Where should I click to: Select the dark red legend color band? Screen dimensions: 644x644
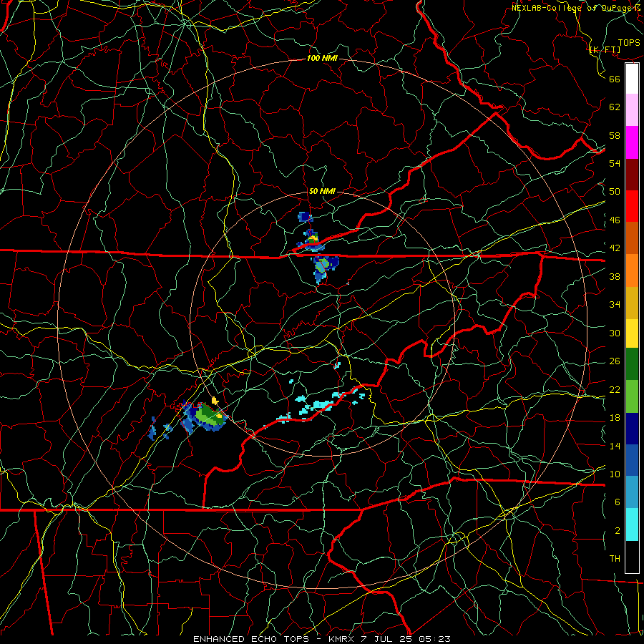632,175
